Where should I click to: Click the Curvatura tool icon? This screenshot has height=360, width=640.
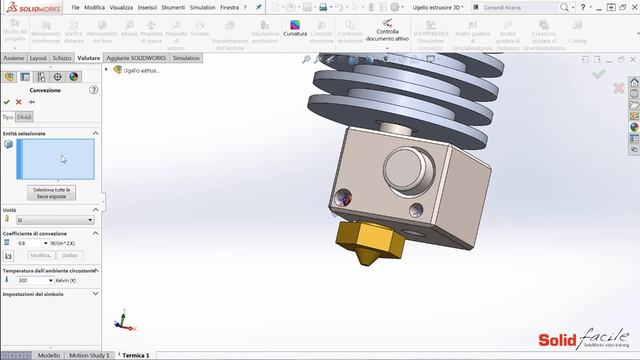[x=295, y=25]
